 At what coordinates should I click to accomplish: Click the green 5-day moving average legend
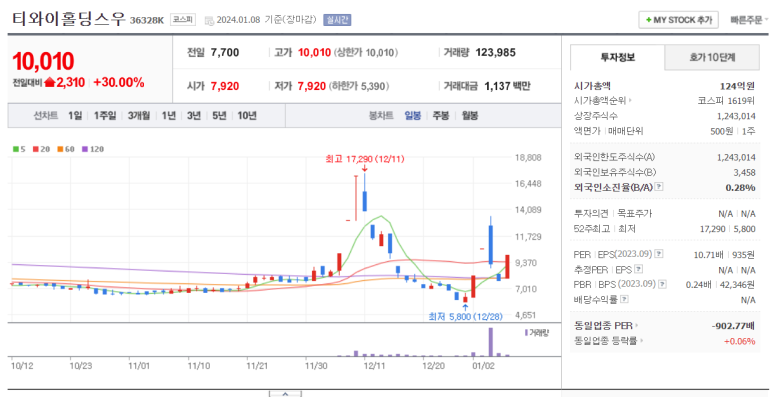coord(19,149)
